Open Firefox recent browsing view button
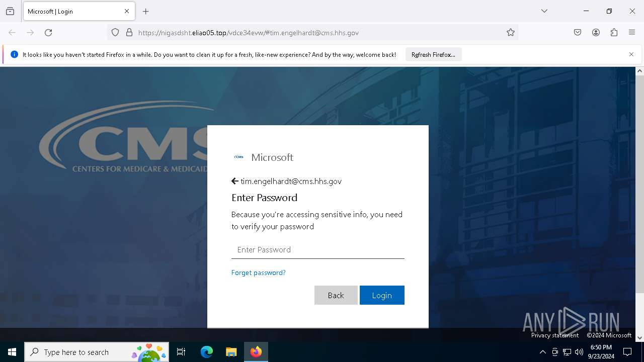The height and width of the screenshot is (362, 644). 10,11
